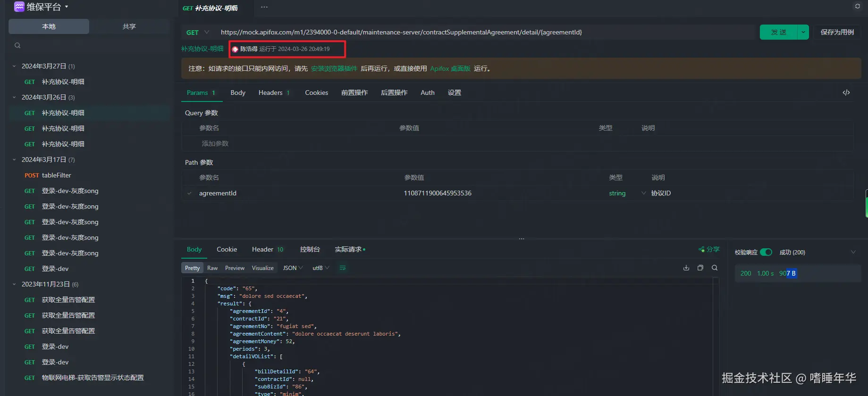Screen dimensions: 868x396
Task: Open the 控制台 console tab
Action: [x=310, y=249]
